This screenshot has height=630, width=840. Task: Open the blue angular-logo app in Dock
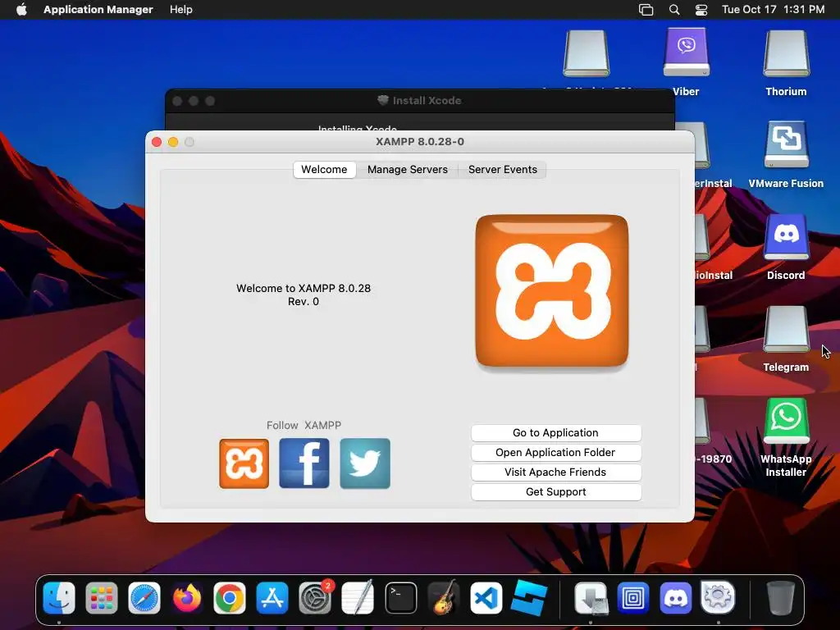click(x=529, y=597)
